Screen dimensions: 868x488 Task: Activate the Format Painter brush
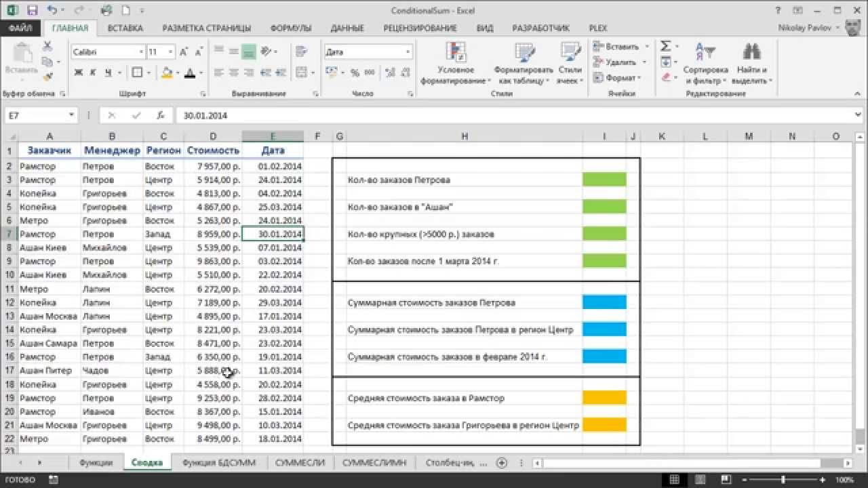click(x=47, y=76)
